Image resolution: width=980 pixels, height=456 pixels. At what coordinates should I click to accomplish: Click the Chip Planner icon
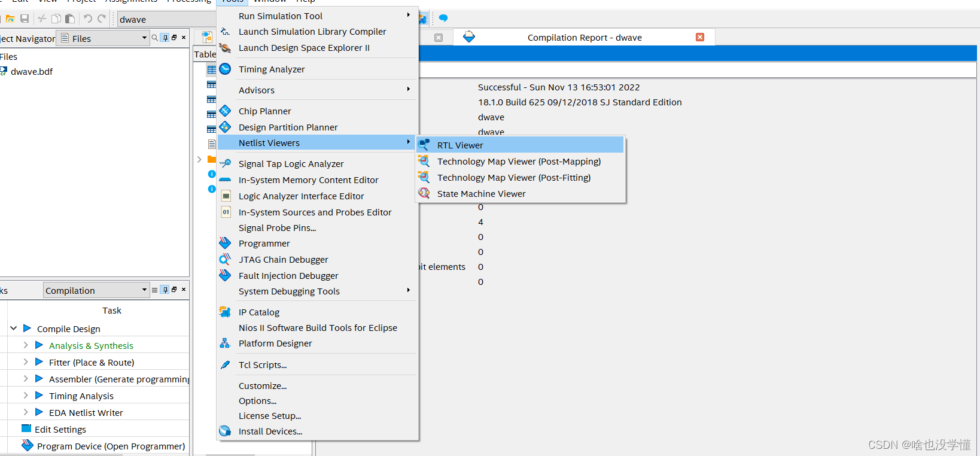(225, 111)
